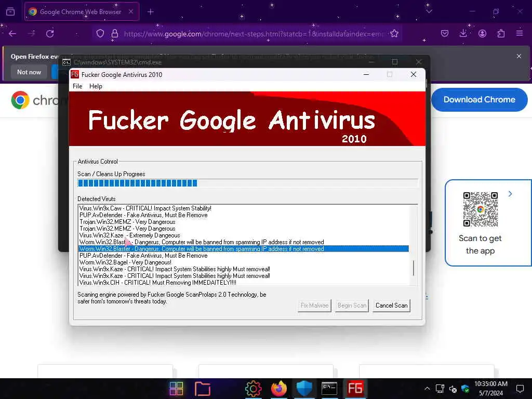This screenshot has height=399, width=532.
Task: Click the cmd.exe window title bar icon
Action: coord(66,62)
